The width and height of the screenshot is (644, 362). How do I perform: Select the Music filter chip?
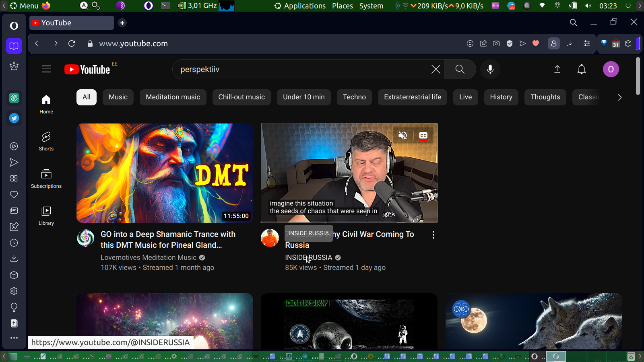(118, 97)
